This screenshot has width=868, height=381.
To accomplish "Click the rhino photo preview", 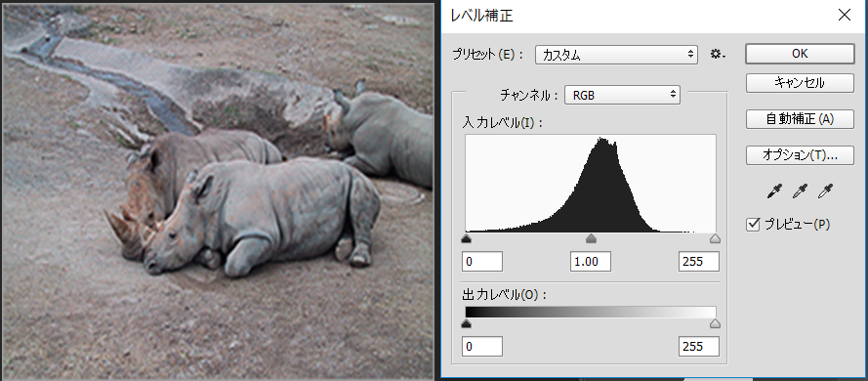I will [217, 191].
